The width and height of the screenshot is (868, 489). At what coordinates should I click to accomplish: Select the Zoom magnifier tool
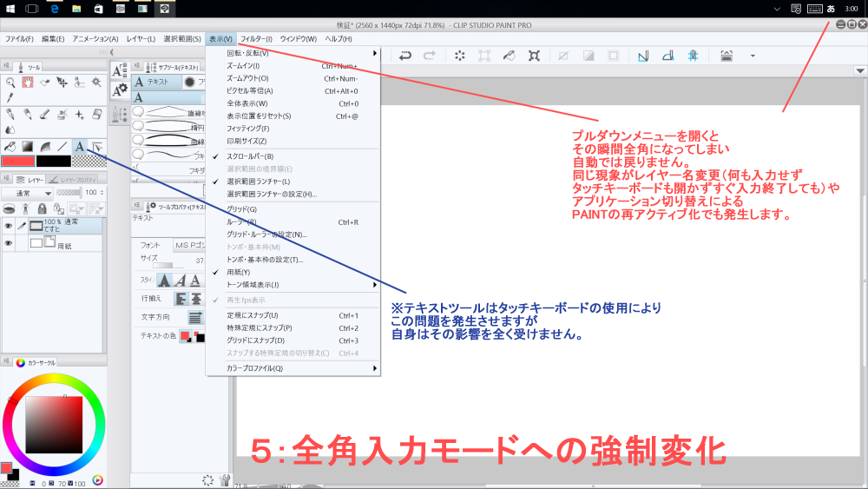click(10, 83)
